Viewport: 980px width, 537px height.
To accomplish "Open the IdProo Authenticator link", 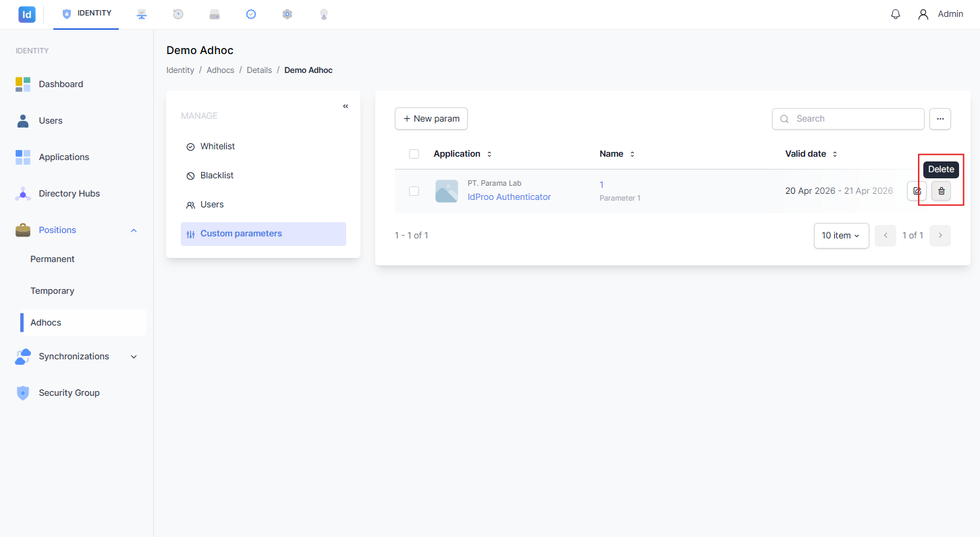I will (509, 197).
